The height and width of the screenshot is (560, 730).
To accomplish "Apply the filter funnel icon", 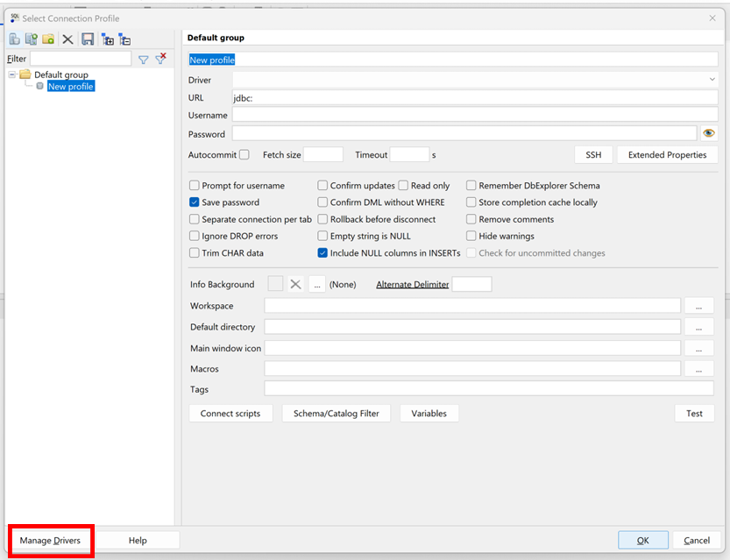I will [x=144, y=60].
